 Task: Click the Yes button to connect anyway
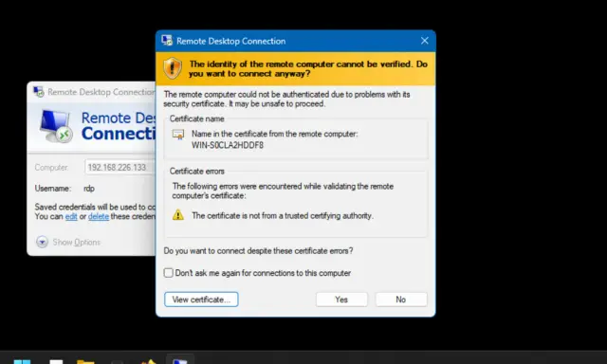pos(341,300)
